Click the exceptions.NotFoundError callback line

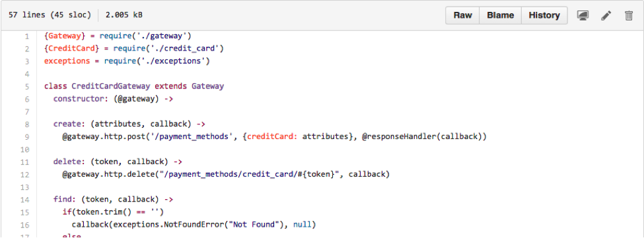[194, 225]
